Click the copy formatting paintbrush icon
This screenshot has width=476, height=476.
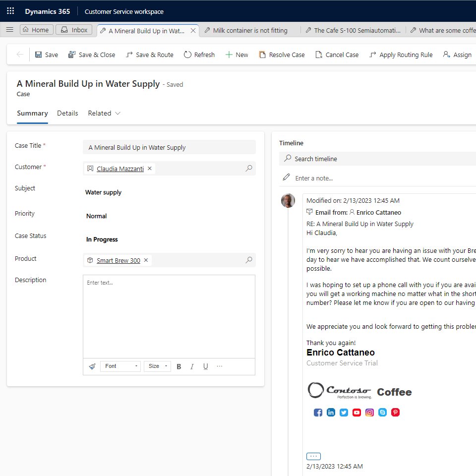92,366
